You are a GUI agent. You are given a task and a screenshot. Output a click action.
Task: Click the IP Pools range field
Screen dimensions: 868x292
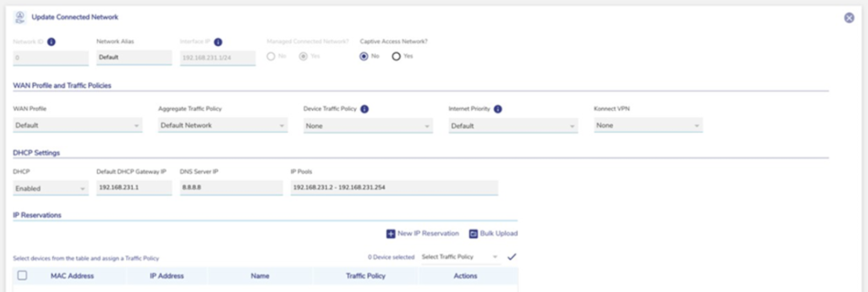(x=394, y=188)
